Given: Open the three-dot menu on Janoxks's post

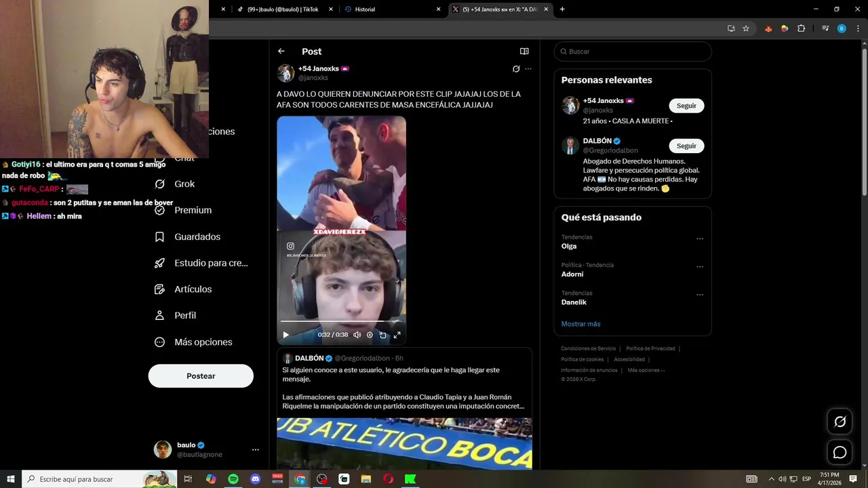Looking at the screenshot, I should pyautogui.click(x=528, y=69).
